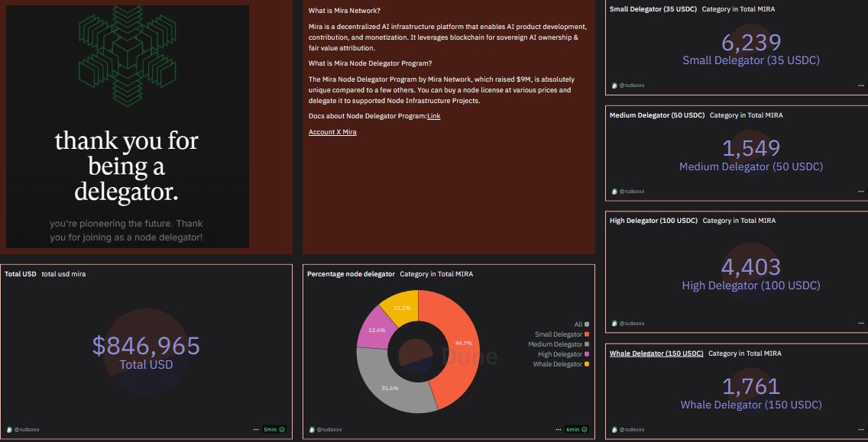Click author avatar in Percentage node delegator widget

click(x=313, y=429)
